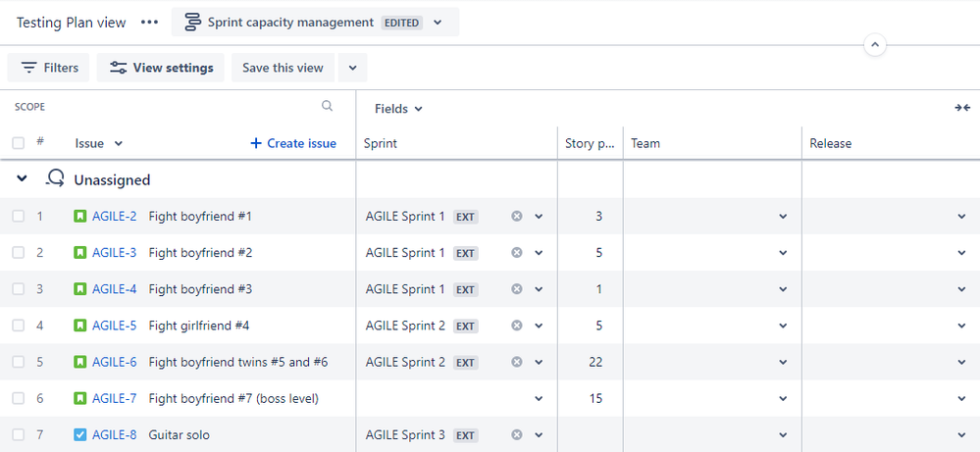Click the story icon next to AGILE-4
The width and height of the screenshot is (980, 452).
pos(80,289)
